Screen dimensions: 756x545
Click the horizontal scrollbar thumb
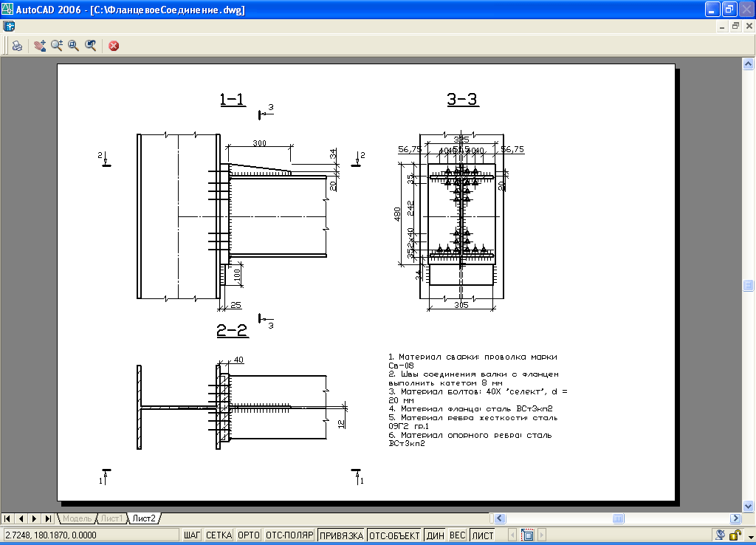point(618,518)
